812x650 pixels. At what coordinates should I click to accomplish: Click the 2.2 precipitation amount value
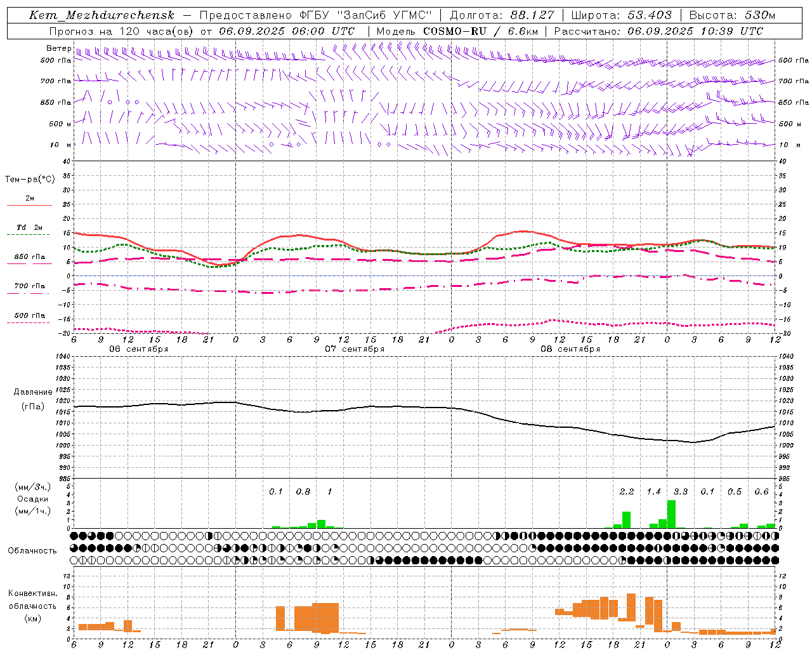[627, 492]
